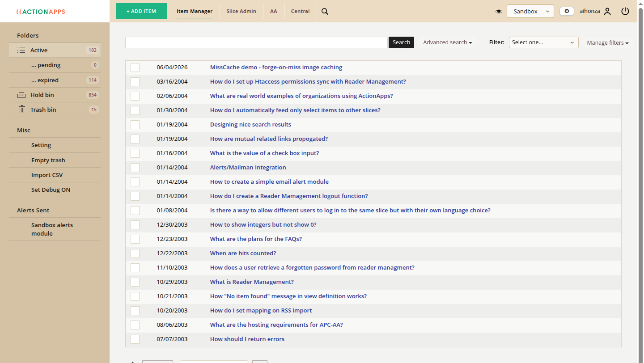
Task: Click the date 06/04/2026
Action: tap(172, 68)
